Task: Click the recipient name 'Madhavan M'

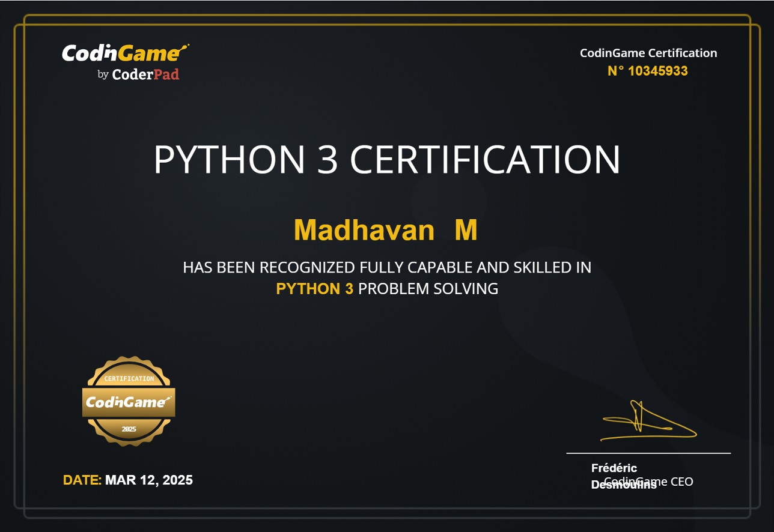Action: [386, 230]
